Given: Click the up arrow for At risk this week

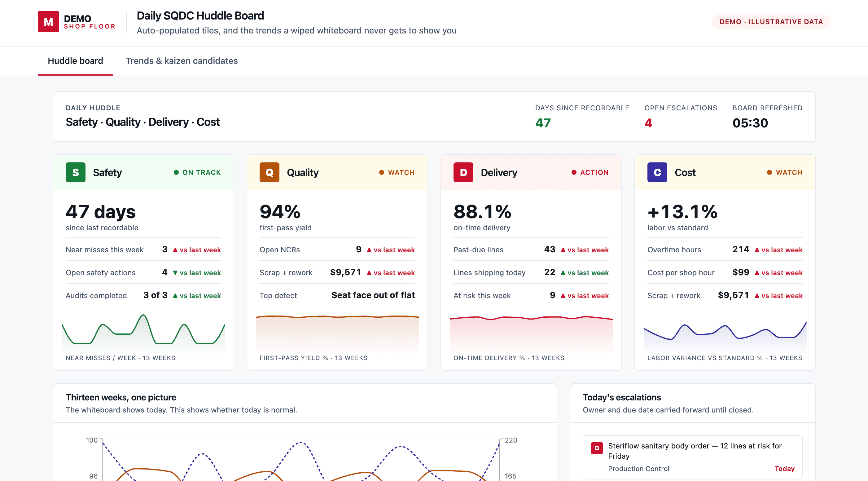Looking at the screenshot, I should [563, 296].
